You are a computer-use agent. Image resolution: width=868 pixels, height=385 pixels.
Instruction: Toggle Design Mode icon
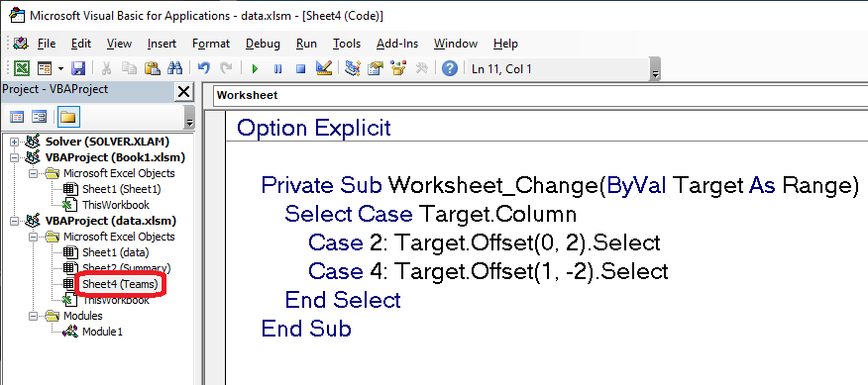(x=324, y=68)
